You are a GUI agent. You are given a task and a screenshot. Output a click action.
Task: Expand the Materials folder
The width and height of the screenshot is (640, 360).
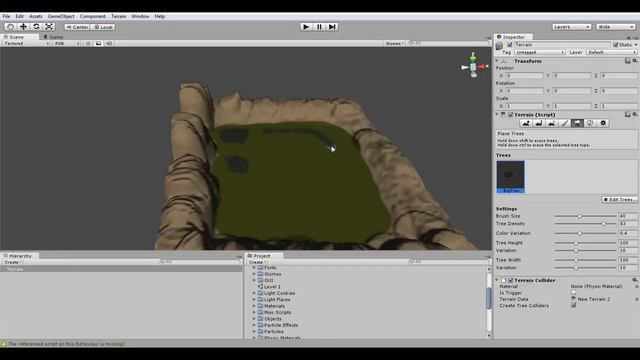[254, 306]
